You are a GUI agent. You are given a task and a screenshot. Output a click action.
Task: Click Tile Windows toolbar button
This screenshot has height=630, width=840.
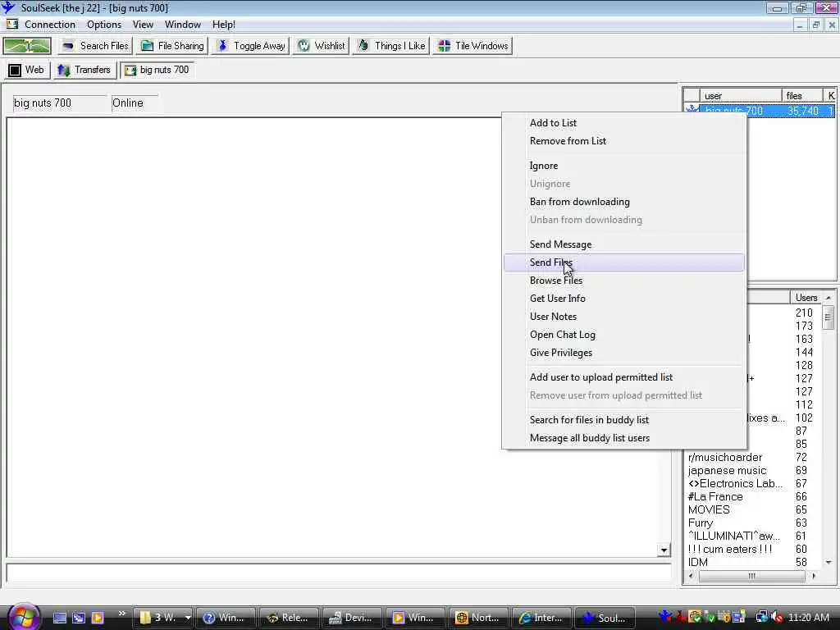point(473,46)
